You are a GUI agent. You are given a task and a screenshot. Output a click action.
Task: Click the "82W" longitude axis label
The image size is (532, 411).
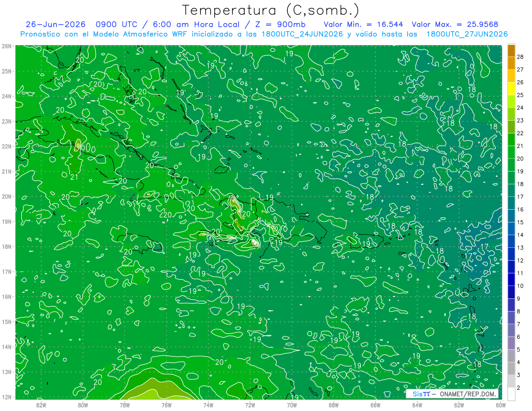[x=41, y=405]
